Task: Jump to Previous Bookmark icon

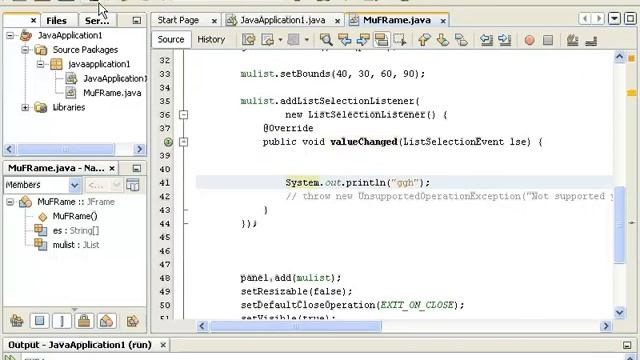Action: coord(424,40)
